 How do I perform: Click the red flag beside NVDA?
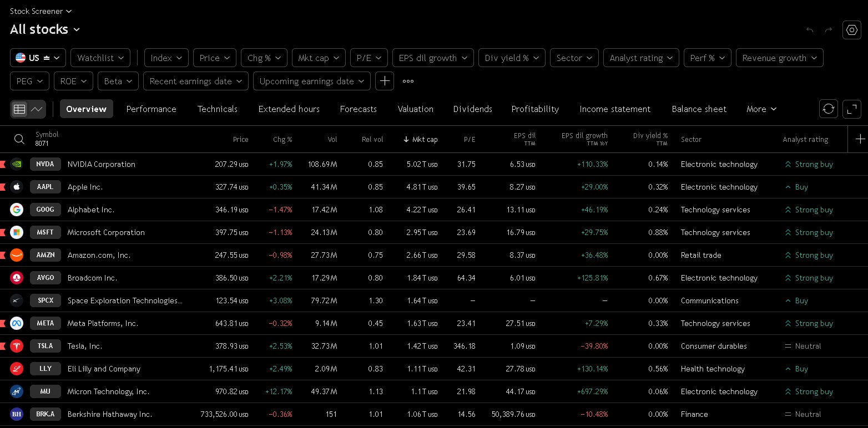point(3,164)
